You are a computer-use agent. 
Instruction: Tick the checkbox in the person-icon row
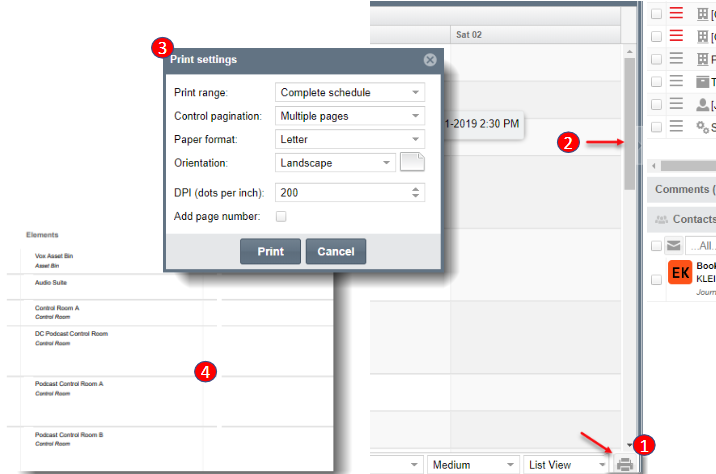[656, 105]
